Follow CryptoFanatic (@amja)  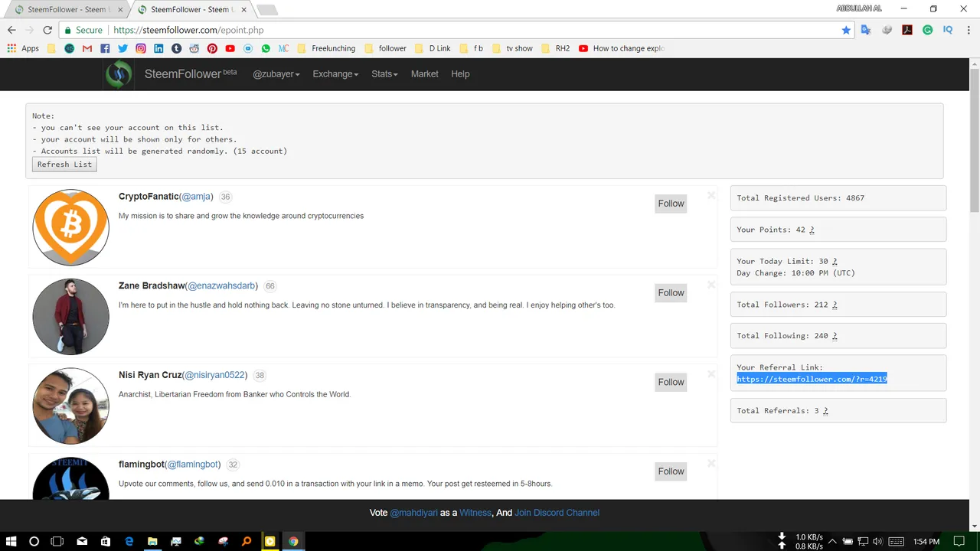coord(671,204)
